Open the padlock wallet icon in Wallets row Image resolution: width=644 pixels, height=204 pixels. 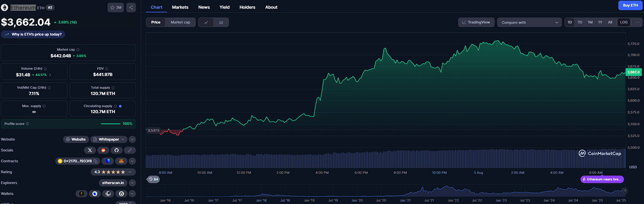pyautogui.click(x=121, y=193)
